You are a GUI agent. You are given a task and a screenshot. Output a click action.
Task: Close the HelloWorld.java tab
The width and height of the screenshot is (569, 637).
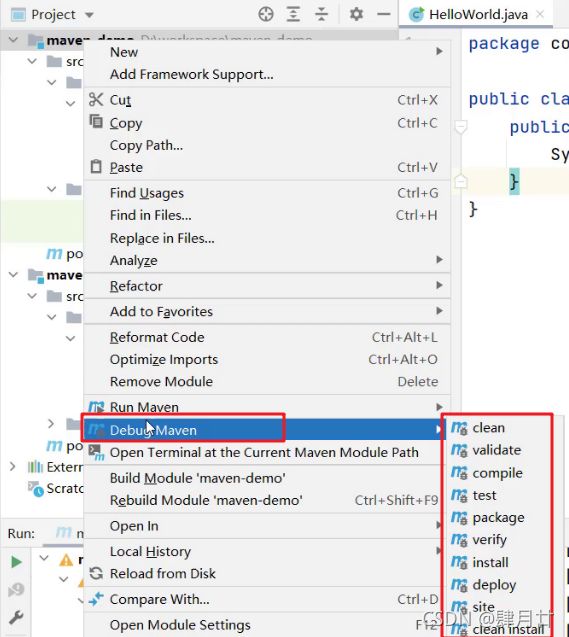[x=540, y=15]
